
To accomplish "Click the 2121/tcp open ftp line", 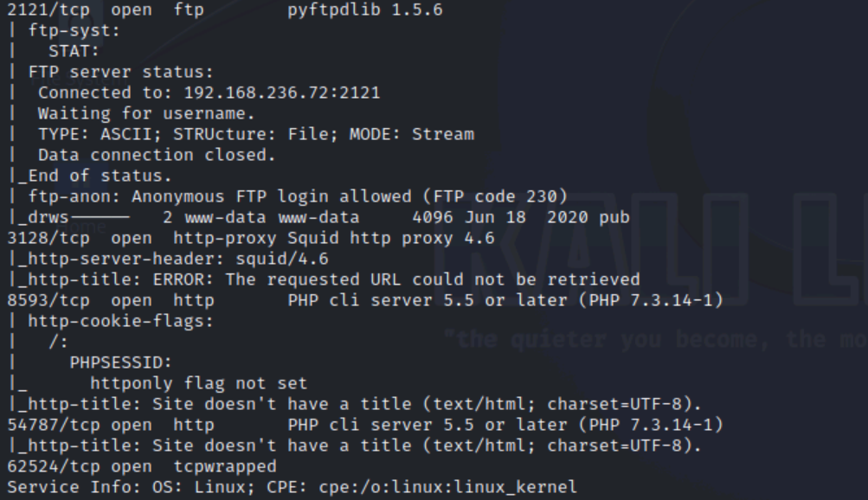I will pos(225,10).
